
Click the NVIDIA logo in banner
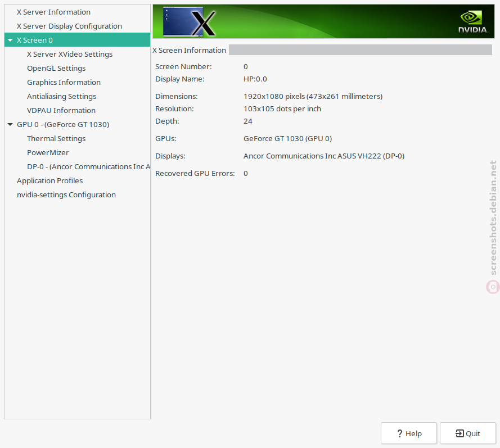473,22
